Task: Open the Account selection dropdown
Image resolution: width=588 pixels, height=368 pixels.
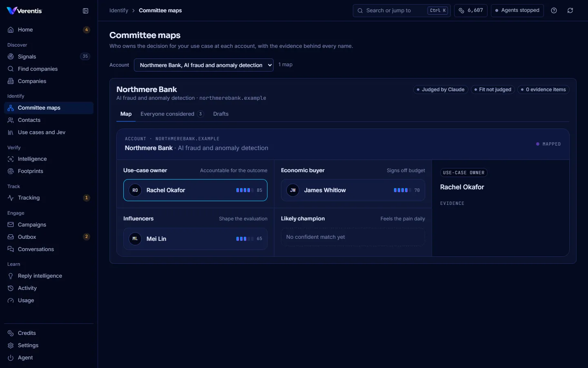Action: [204, 65]
